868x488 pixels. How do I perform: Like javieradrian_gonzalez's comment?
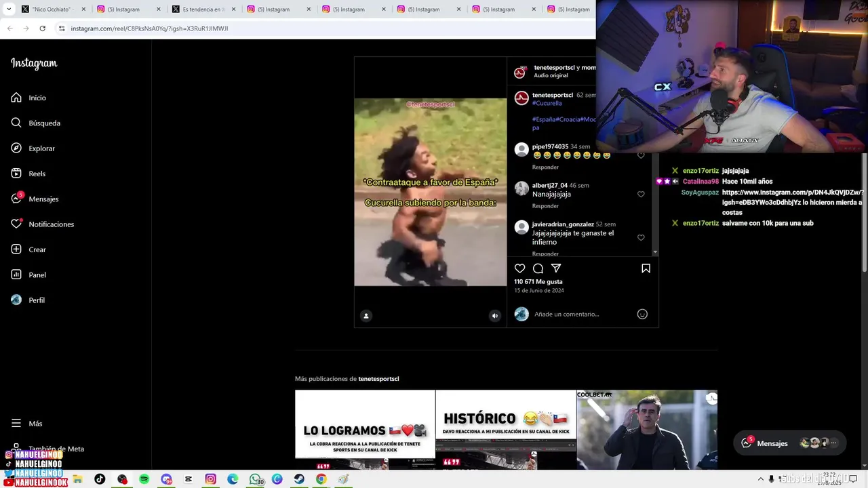coord(641,238)
